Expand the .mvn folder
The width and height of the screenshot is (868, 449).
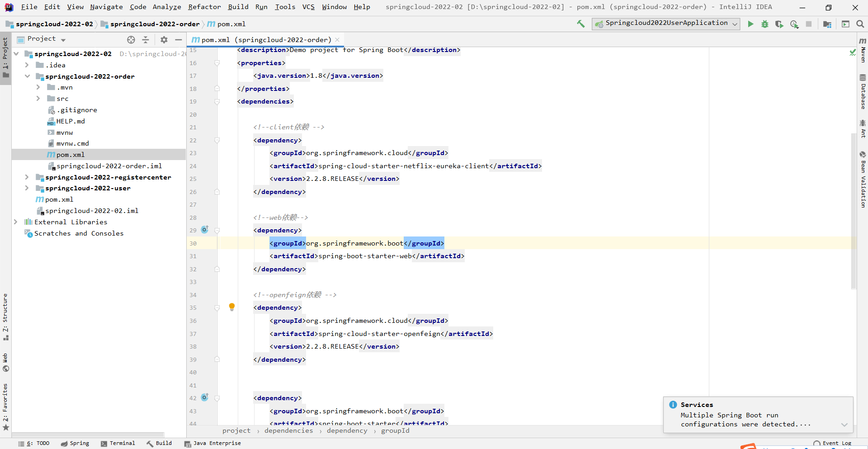[x=38, y=87]
